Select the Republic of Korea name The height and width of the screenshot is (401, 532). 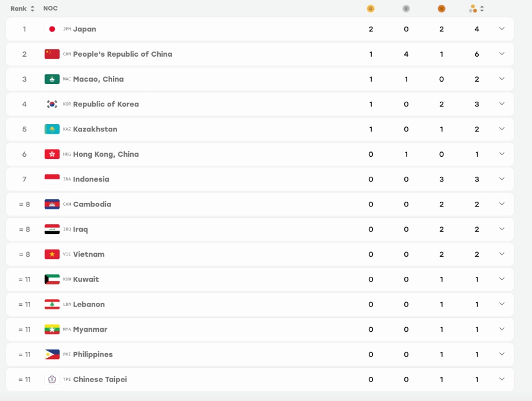point(106,104)
